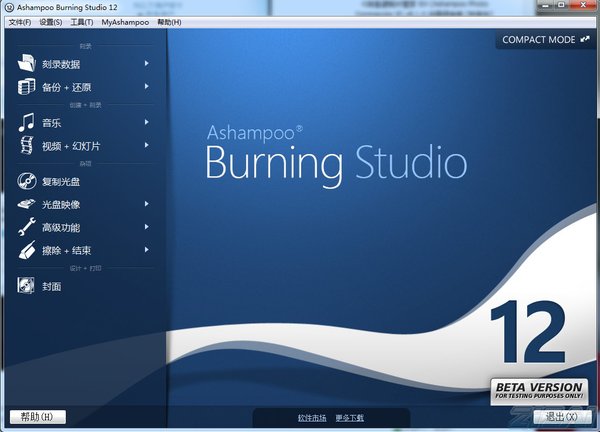This screenshot has height=432, width=600.
Task: Click the Ashampoo Burning Studio 12 window title
Action: (x=67, y=7)
